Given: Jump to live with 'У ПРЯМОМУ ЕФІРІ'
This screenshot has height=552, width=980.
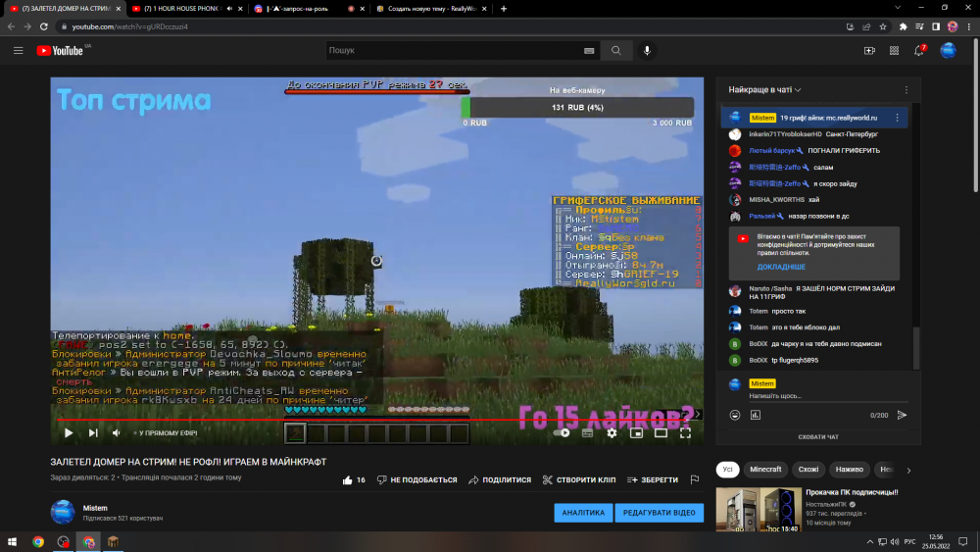Looking at the screenshot, I should click(x=166, y=433).
